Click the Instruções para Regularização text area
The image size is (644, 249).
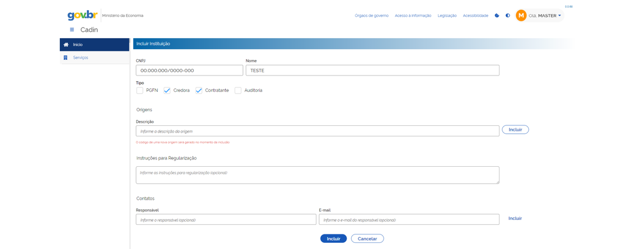click(317, 175)
